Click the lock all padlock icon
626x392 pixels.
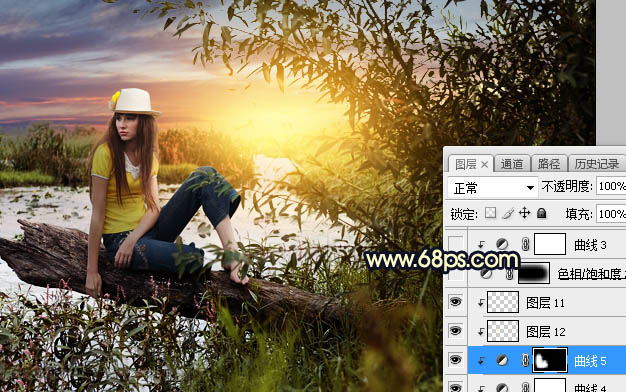tap(541, 213)
